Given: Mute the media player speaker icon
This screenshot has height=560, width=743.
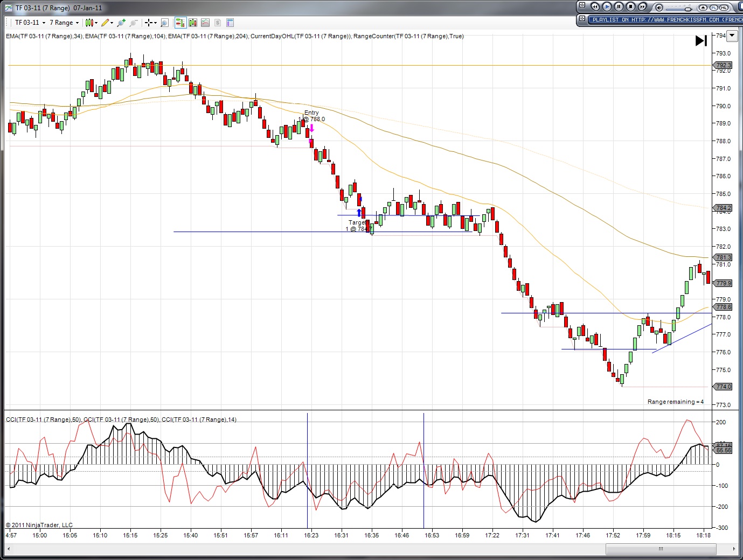Looking at the screenshot, I should tap(659, 8).
